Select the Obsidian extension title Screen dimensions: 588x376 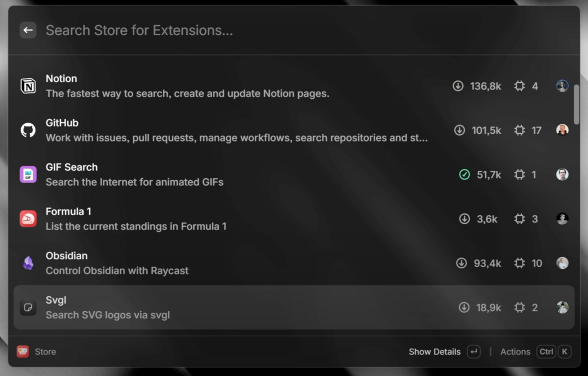pyautogui.click(x=67, y=256)
